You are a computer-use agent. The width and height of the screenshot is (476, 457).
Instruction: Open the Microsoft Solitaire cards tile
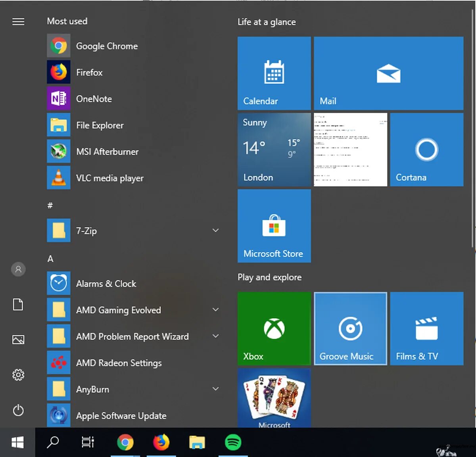tap(274, 398)
